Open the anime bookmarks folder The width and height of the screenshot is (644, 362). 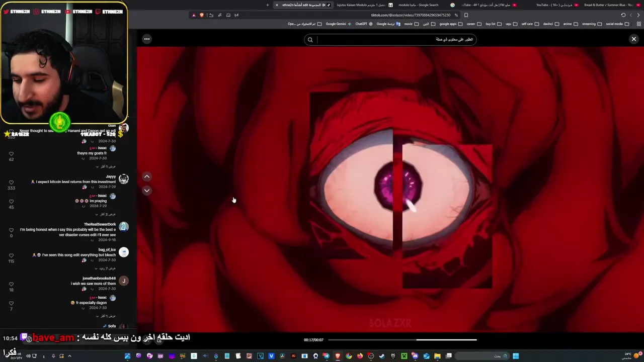[x=571, y=24]
